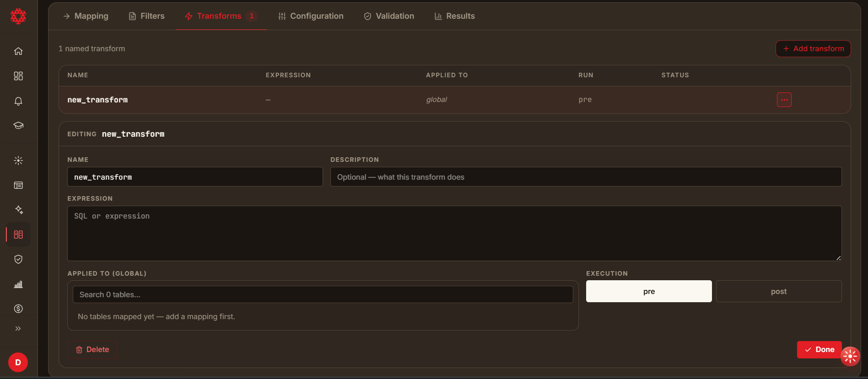This screenshot has height=379, width=868.
Task: Switch to the Mapping tab
Action: coord(86,16)
